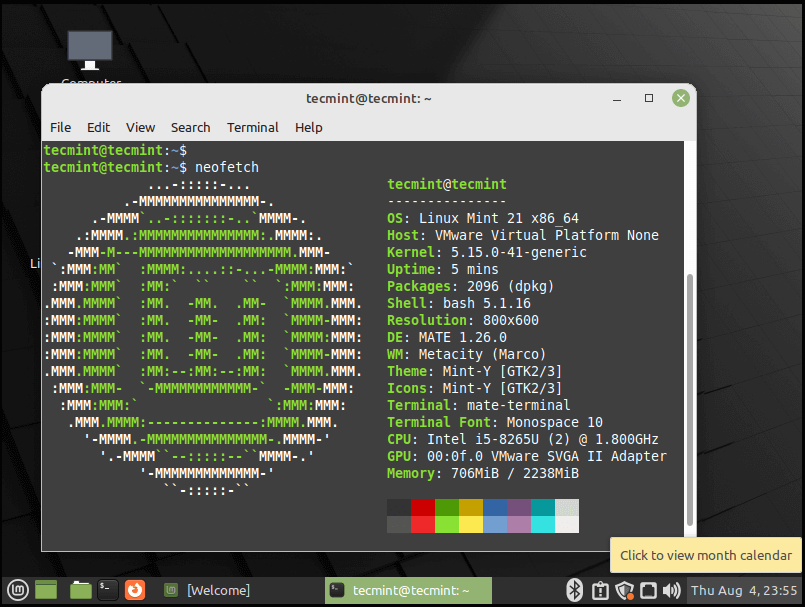This screenshot has height=607, width=805.
Task: Click the terminal vertical scrollbar
Action: pyautogui.click(x=688, y=400)
